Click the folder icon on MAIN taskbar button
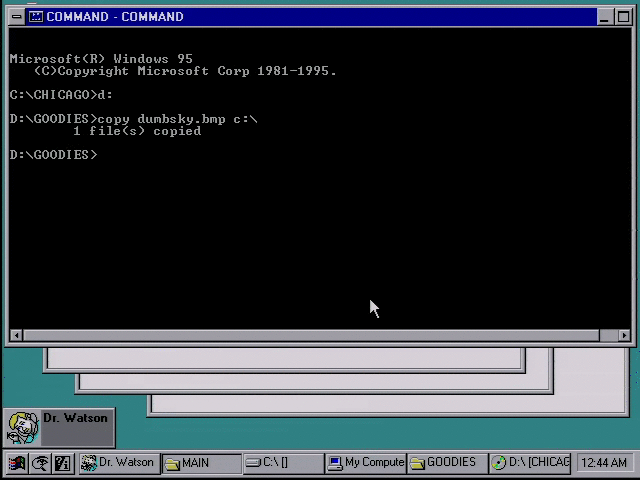Viewport: 640px width, 480px height. pos(172,464)
